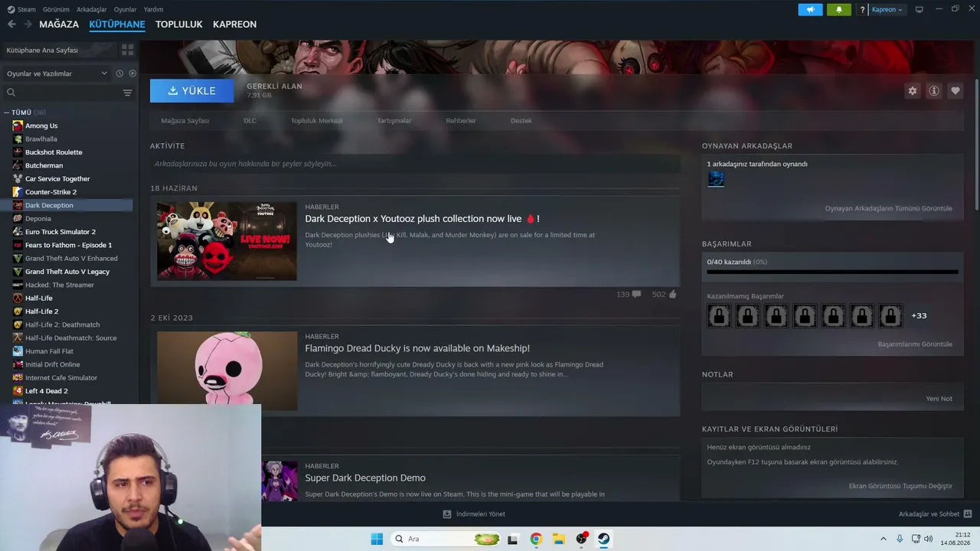The width and height of the screenshot is (980, 551).
Task: Open Mağaza Sayfası link for the game
Action: [185, 121]
